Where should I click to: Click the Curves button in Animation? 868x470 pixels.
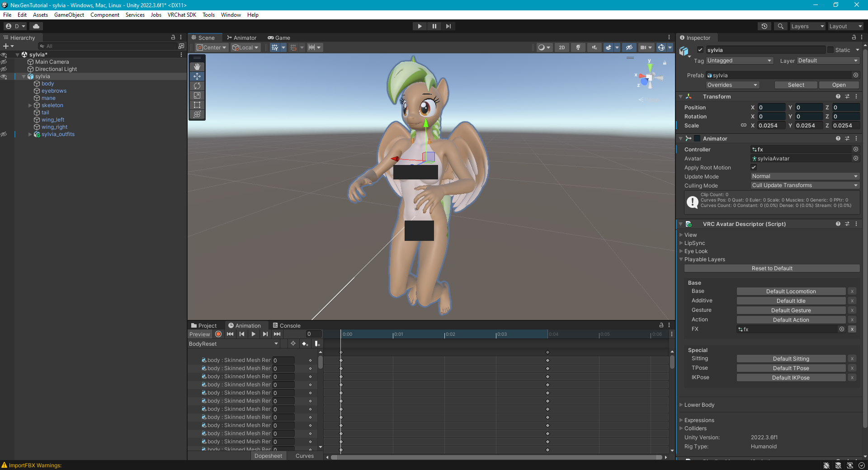pyautogui.click(x=304, y=456)
